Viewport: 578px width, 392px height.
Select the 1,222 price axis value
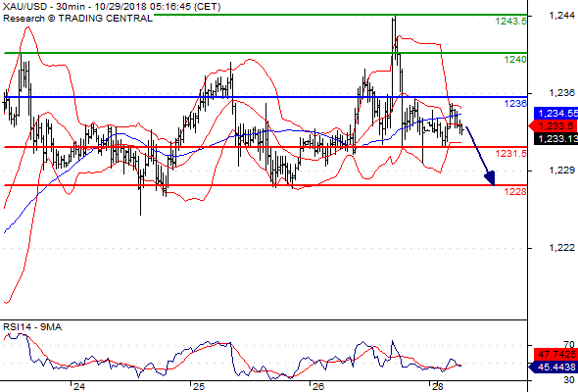pyautogui.click(x=561, y=247)
